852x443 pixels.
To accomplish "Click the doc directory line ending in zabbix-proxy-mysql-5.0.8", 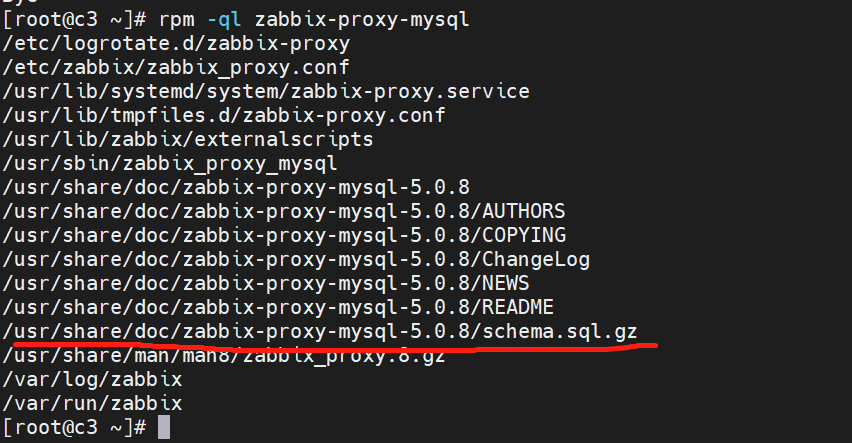I will coord(236,187).
